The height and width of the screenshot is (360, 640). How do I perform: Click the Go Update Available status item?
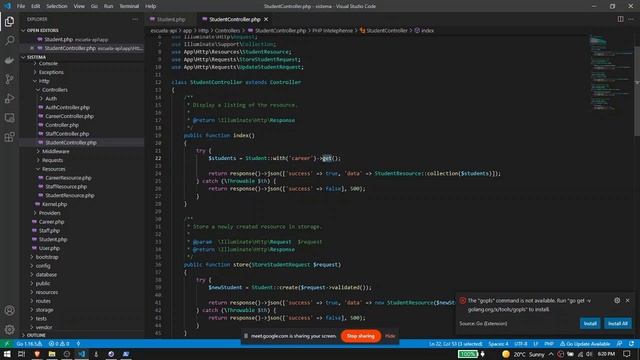coord(584,344)
